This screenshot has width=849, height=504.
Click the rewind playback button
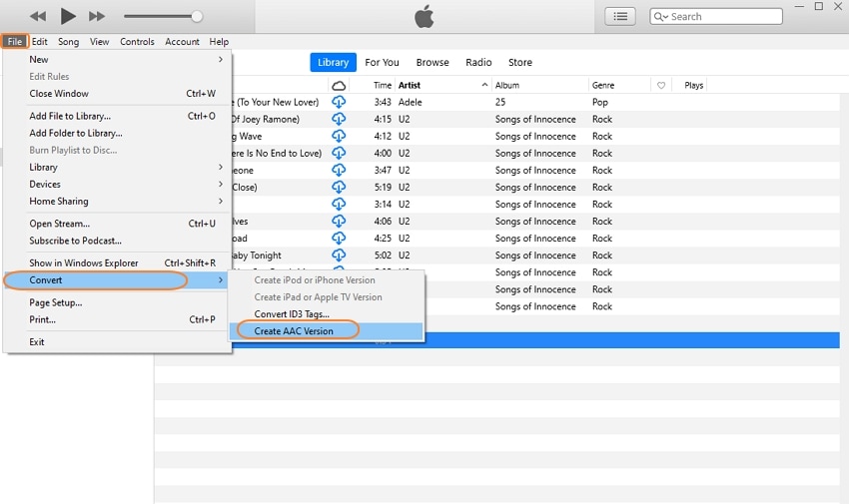pos(38,16)
